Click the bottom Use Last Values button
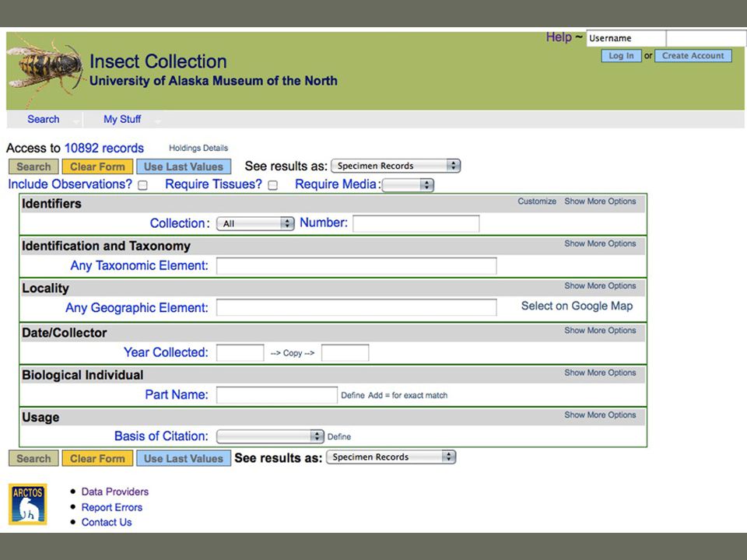The image size is (747, 560). pyautogui.click(x=184, y=459)
